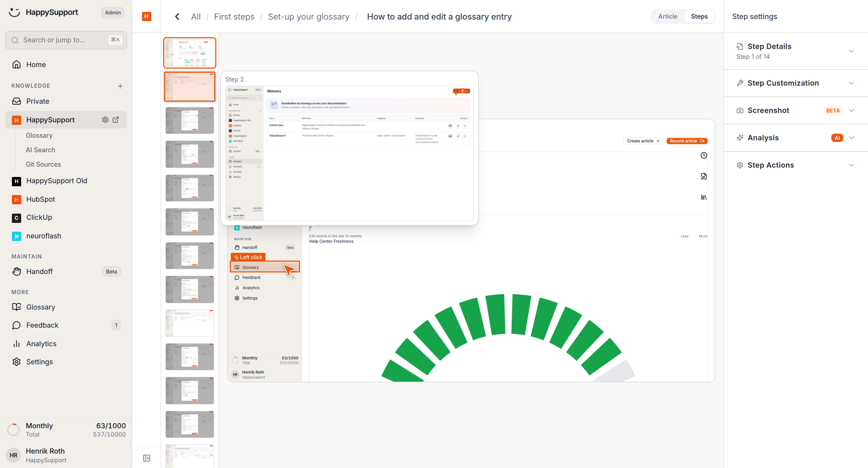Expand Step Customization section
Viewport: 868px width, 468px height.
pos(796,83)
